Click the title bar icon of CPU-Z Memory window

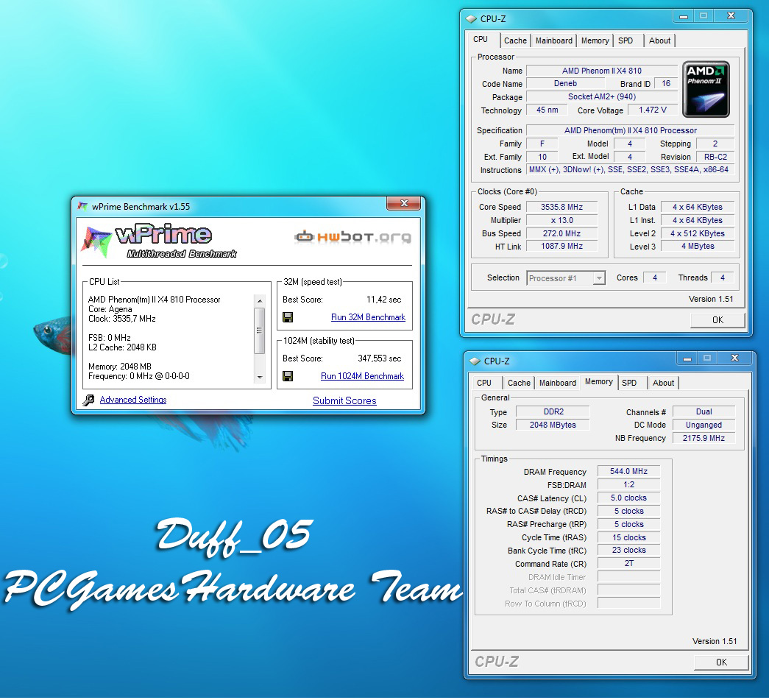[475, 361]
